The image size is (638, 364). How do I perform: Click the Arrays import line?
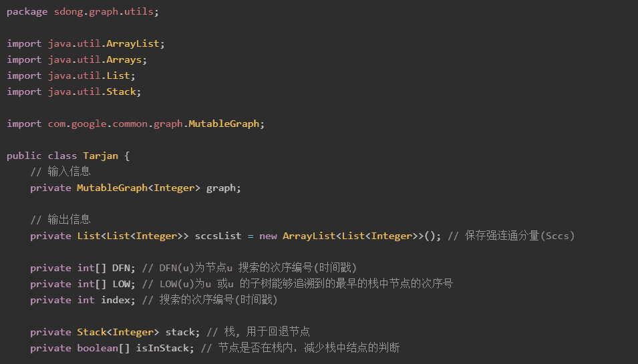(x=77, y=60)
